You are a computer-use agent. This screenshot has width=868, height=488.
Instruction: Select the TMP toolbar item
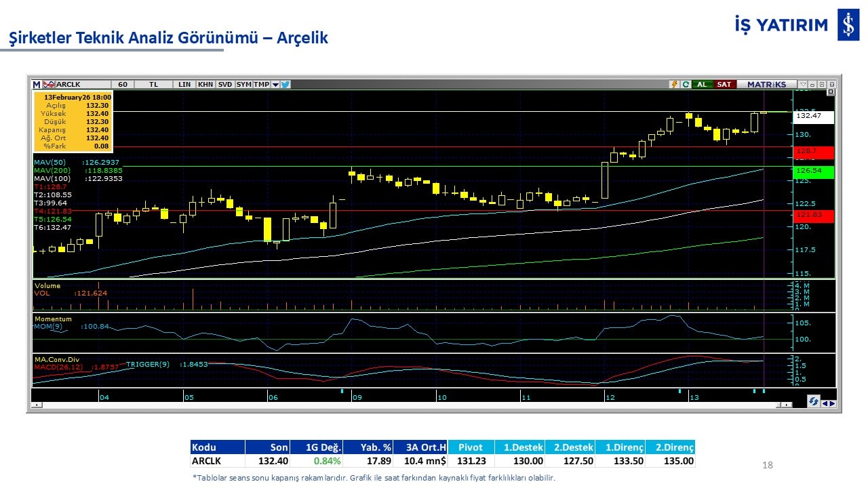click(x=261, y=85)
